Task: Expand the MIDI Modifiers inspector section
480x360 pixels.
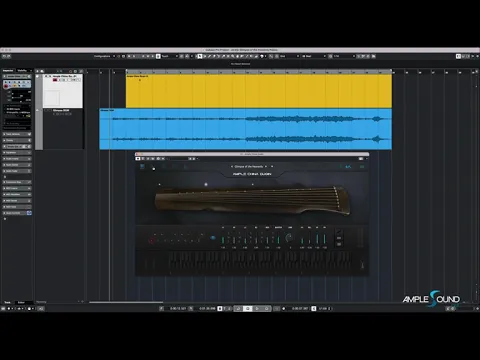Action: point(17,194)
